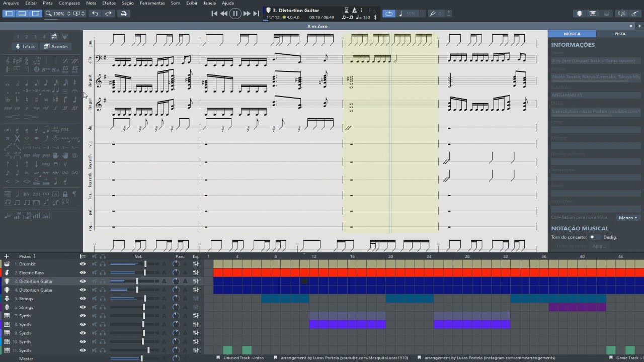Open the Efeitos menu
644x362 pixels.
pos(109,3)
